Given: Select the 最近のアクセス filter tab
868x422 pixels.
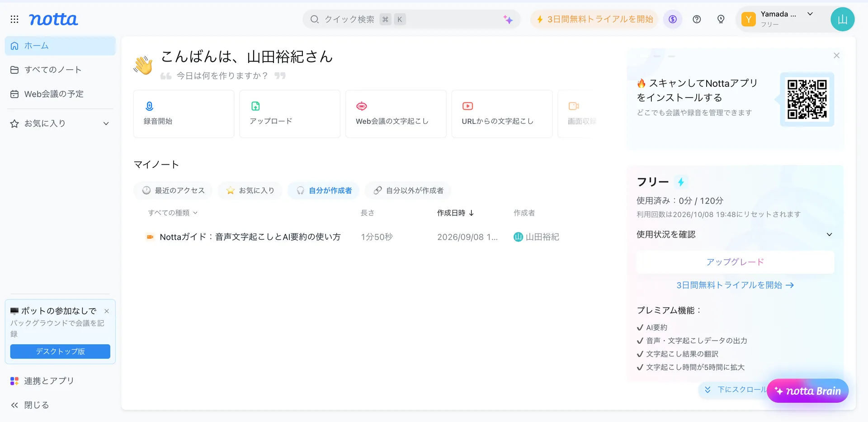Looking at the screenshot, I should coord(174,190).
